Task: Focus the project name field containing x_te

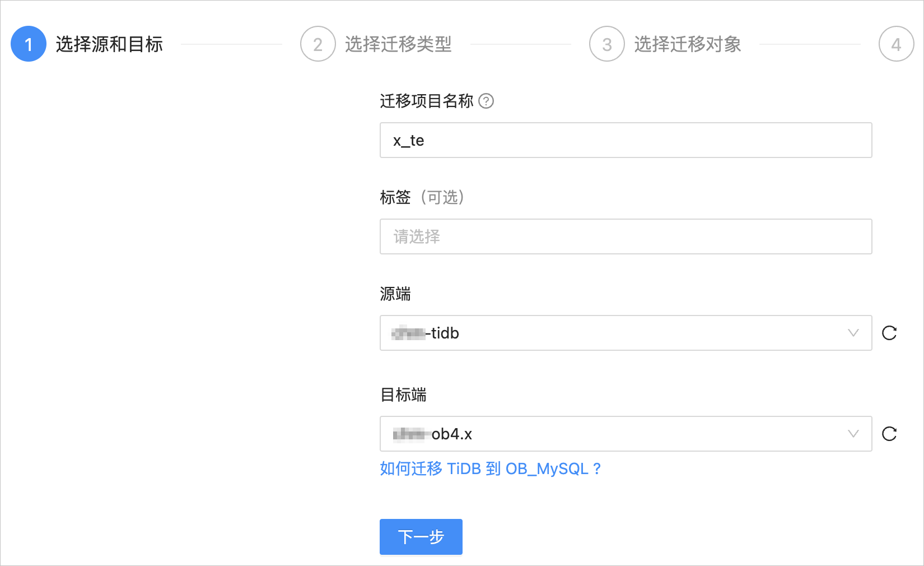Action: (x=626, y=140)
